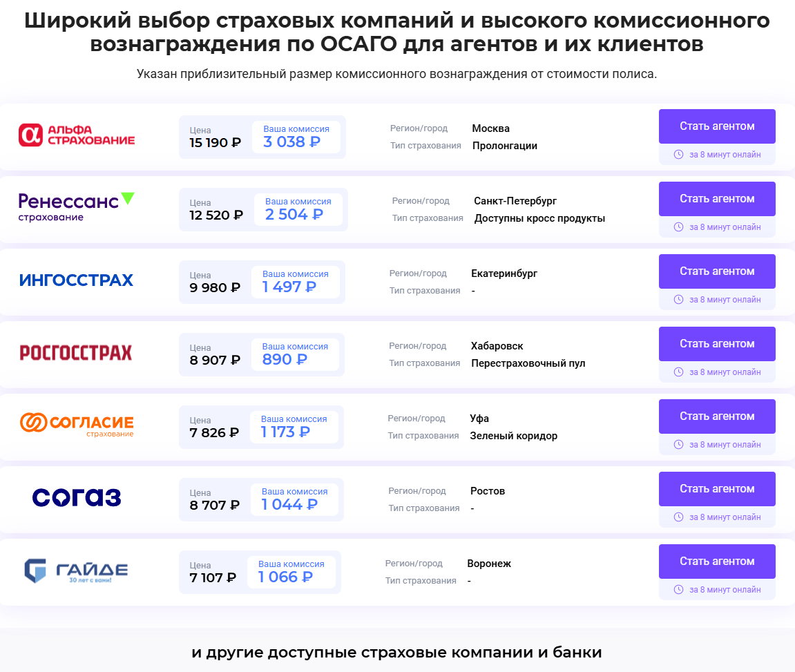
Task: Click the Ingosstrakh price 9 980 ₽
Action: pyautogui.click(x=215, y=287)
